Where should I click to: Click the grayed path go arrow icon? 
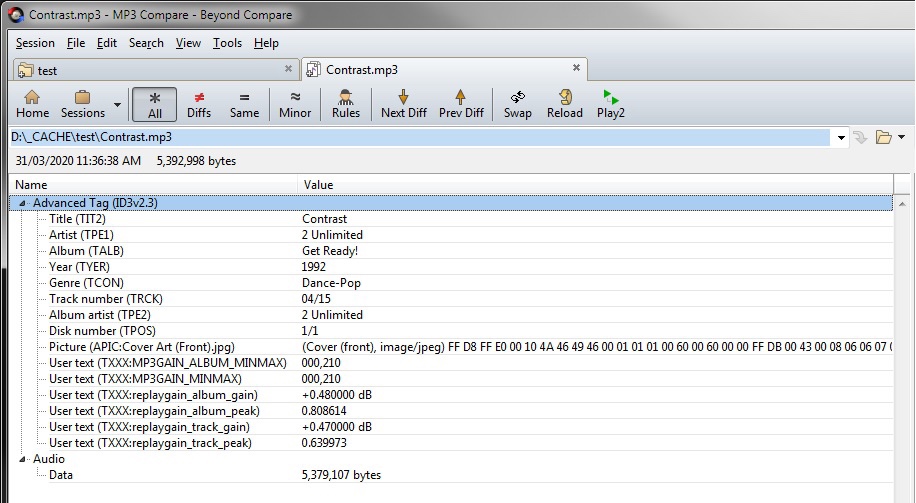tap(860, 138)
